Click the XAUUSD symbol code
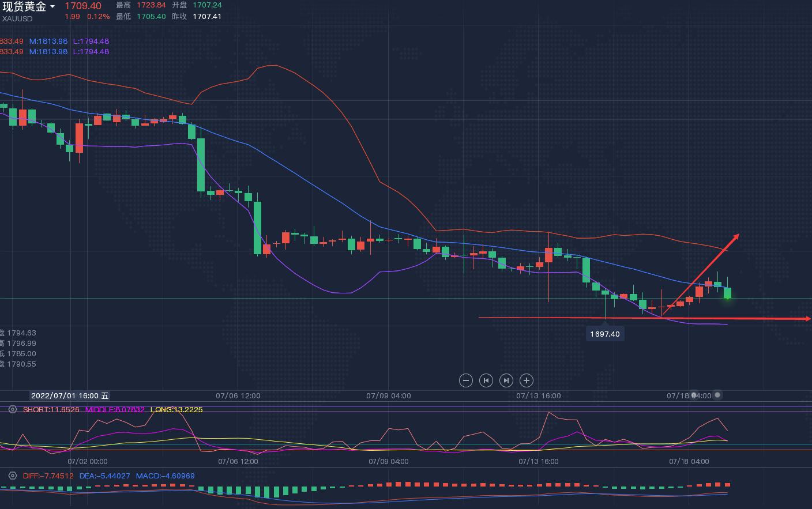This screenshot has width=812, height=509. click(x=17, y=19)
